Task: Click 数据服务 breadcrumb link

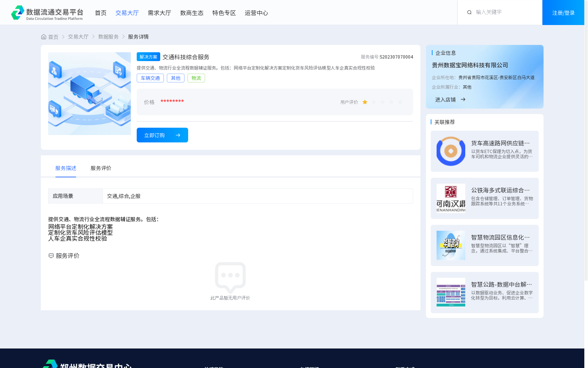Action: click(108, 37)
